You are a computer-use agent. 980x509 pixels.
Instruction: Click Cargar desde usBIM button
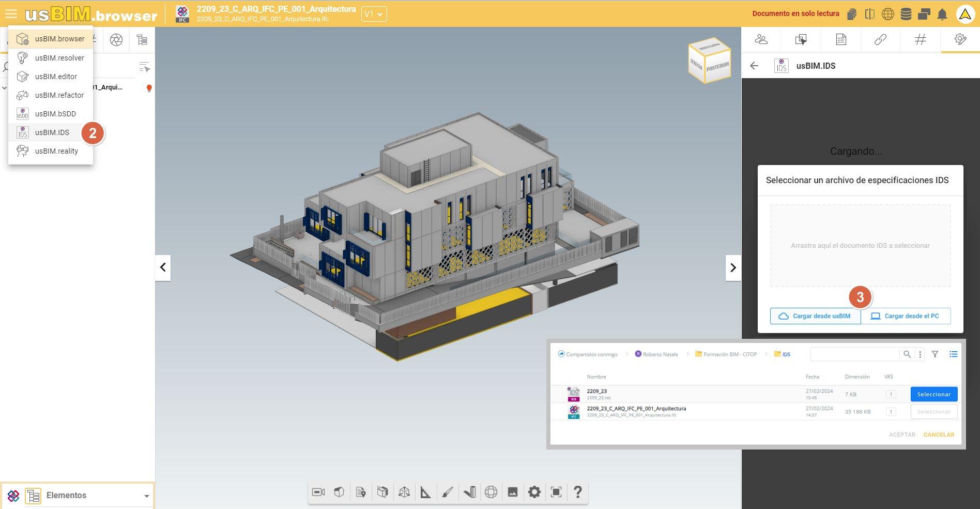(815, 316)
